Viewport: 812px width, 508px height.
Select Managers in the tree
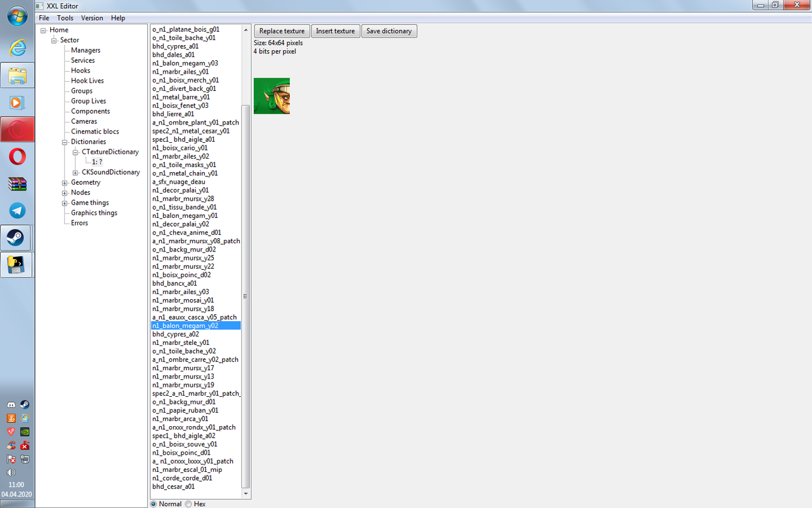(86, 50)
